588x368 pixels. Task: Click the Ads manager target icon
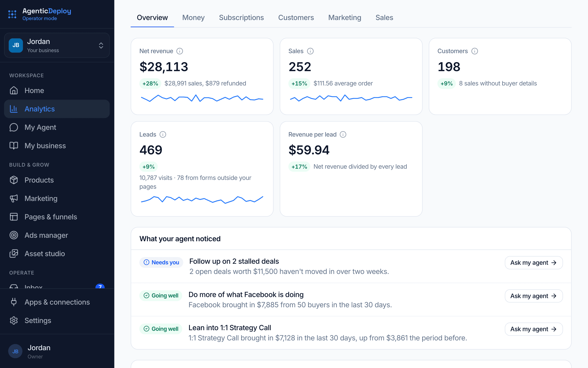tap(14, 235)
